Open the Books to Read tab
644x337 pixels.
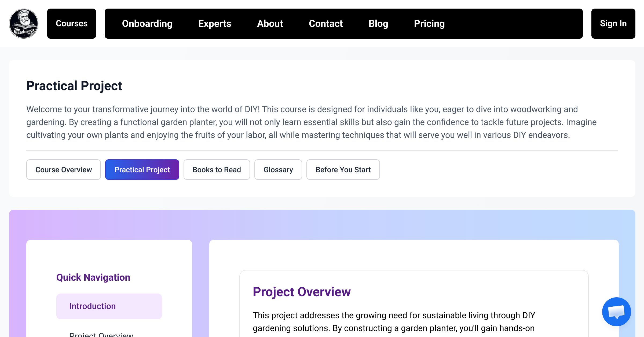217,170
